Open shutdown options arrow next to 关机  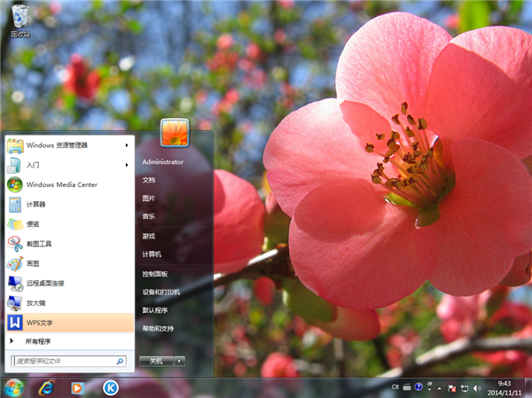[180, 361]
